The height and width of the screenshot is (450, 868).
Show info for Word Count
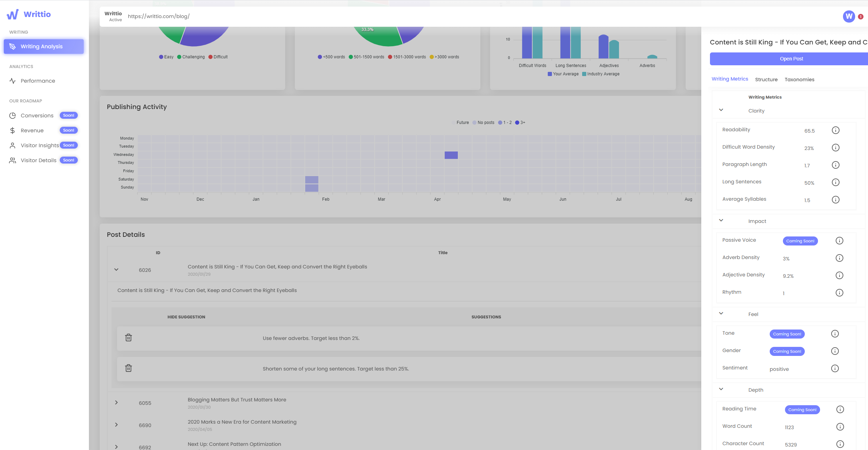tap(840, 427)
